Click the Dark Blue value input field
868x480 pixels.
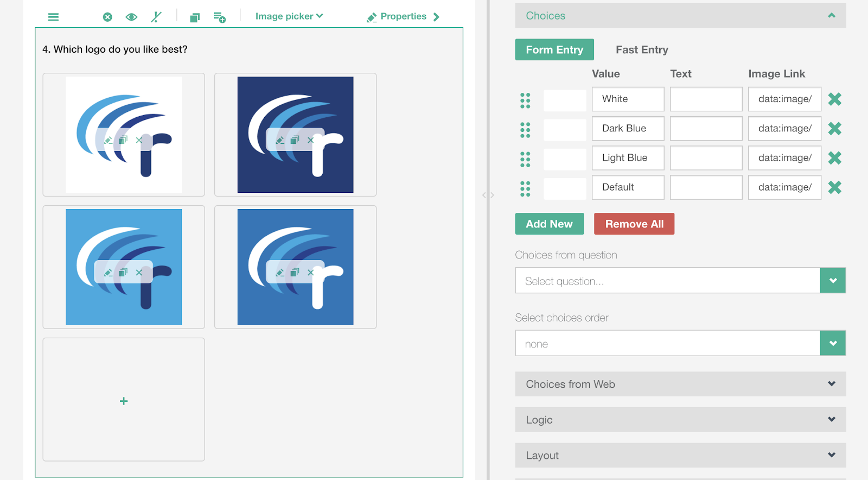coord(628,129)
